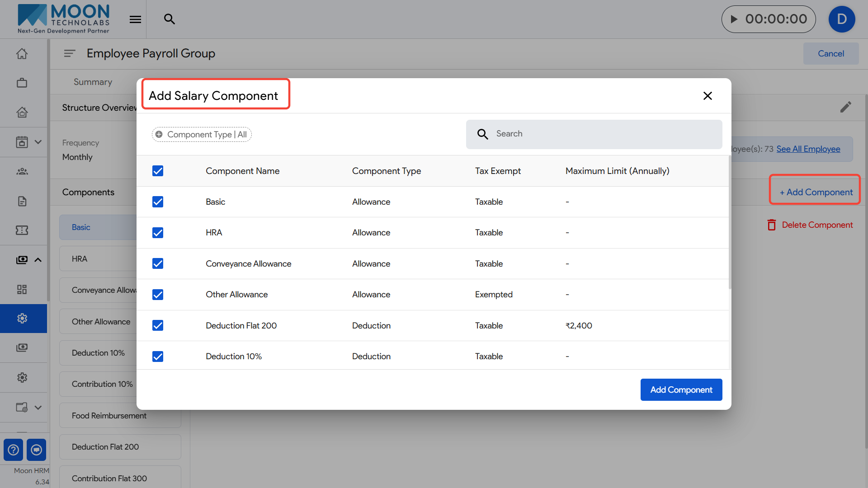This screenshot has width=868, height=488.
Task: Open the document icon in the sidebar
Action: pyautogui.click(x=22, y=201)
